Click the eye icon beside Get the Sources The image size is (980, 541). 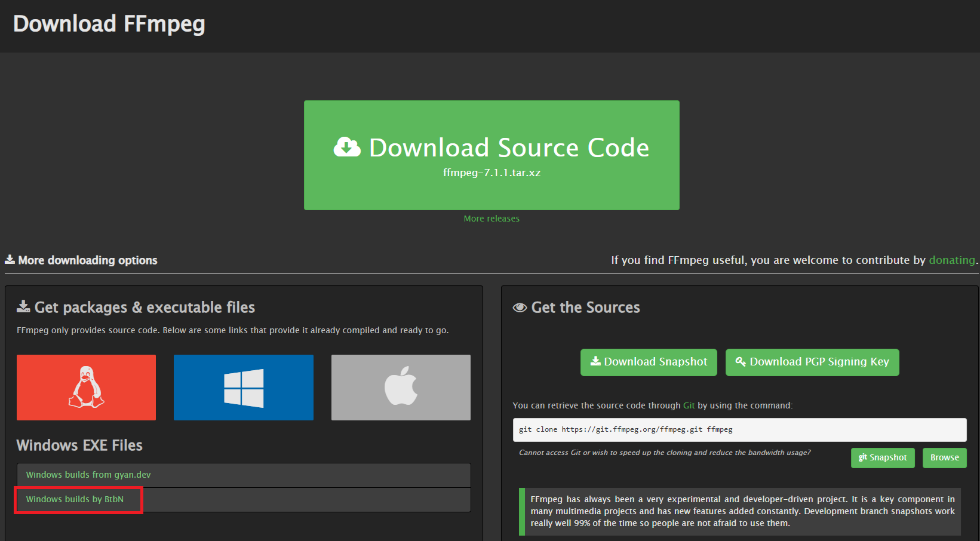pyautogui.click(x=520, y=308)
